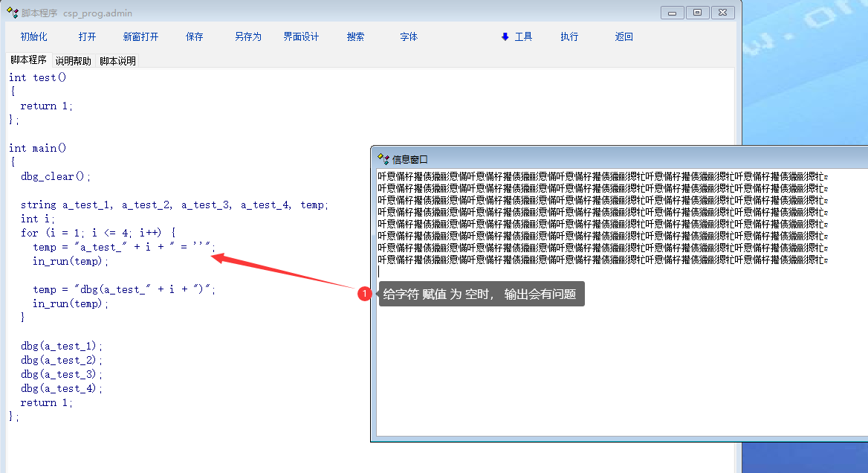Click the red numbered annotation marker 1
Viewport: 868px width, 473px height.
click(x=364, y=294)
